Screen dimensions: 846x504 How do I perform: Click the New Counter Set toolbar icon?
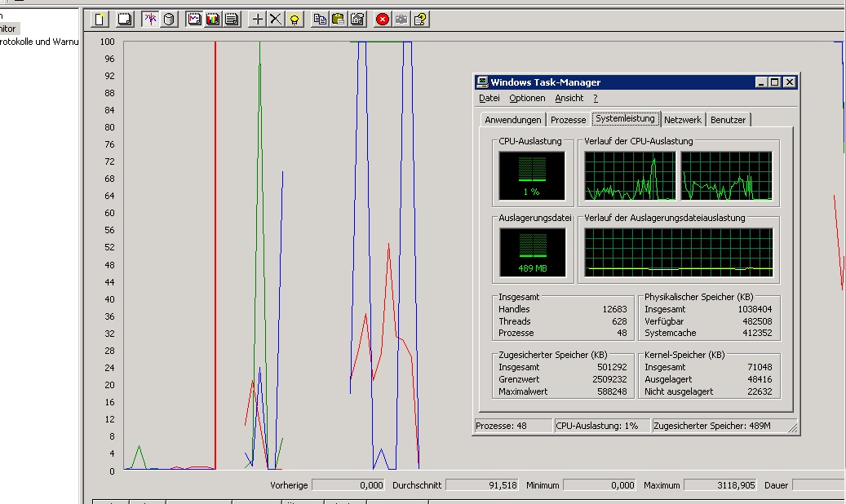(100, 20)
